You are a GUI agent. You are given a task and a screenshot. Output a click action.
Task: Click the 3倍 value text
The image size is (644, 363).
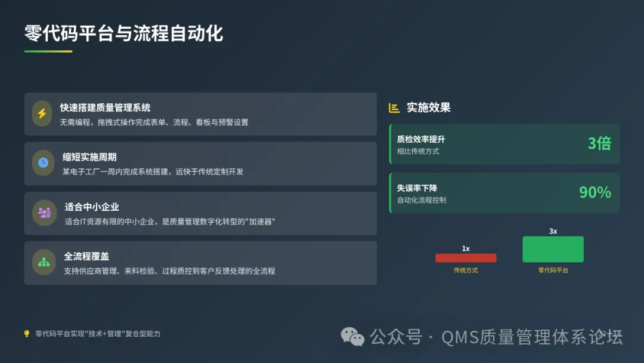coord(599,143)
